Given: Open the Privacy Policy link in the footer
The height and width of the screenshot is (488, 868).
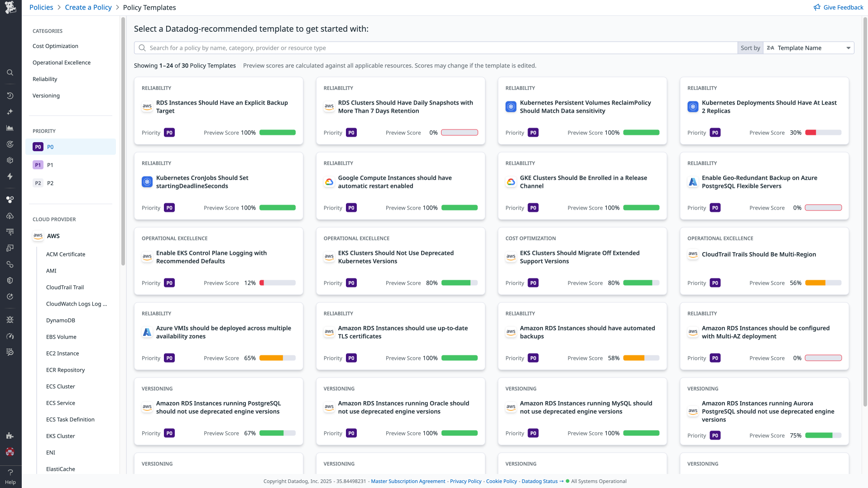Looking at the screenshot, I should tap(465, 481).
